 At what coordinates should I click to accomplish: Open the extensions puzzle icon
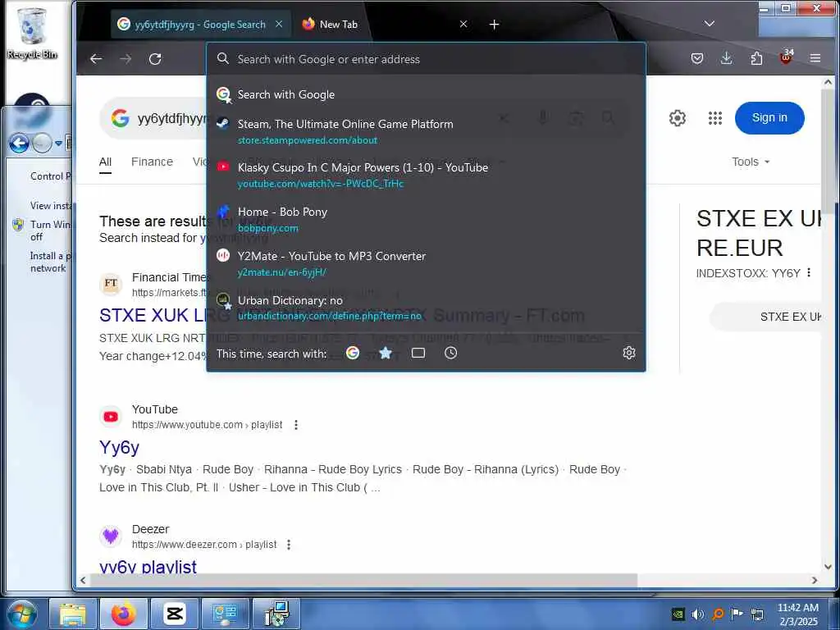pyautogui.click(x=756, y=58)
